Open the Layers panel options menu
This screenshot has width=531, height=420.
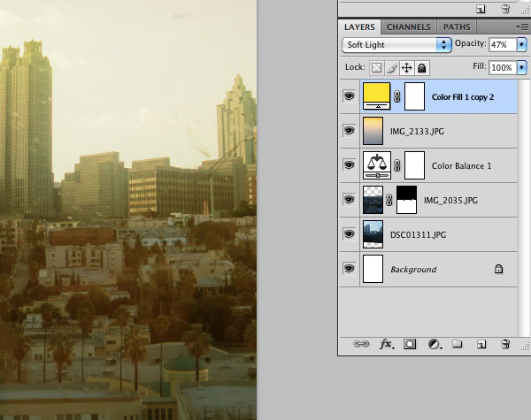(522, 27)
